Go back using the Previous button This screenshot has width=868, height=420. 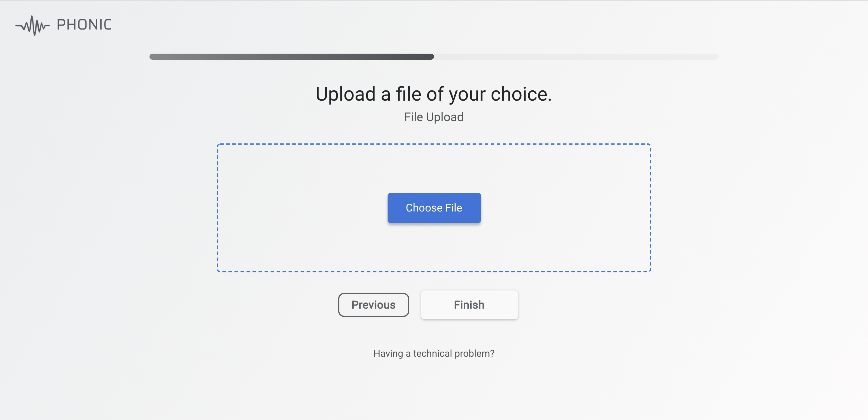pyautogui.click(x=373, y=305)
